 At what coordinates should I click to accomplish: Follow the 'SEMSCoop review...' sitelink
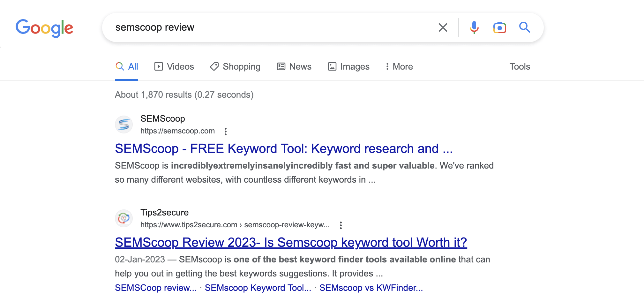pos(156,288)
